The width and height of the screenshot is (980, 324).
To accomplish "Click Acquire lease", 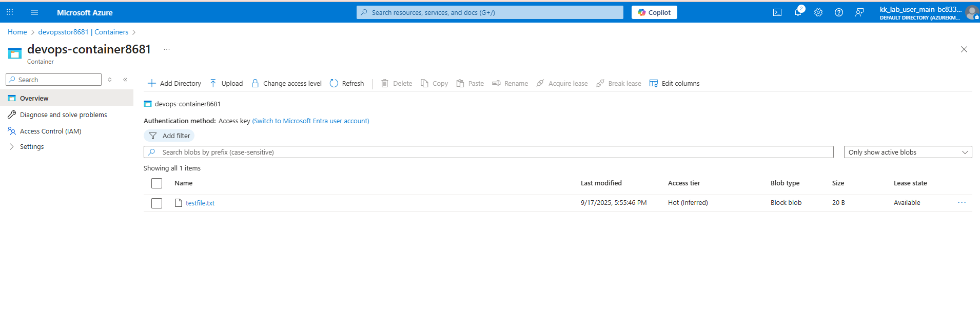I will pos(562,83).
